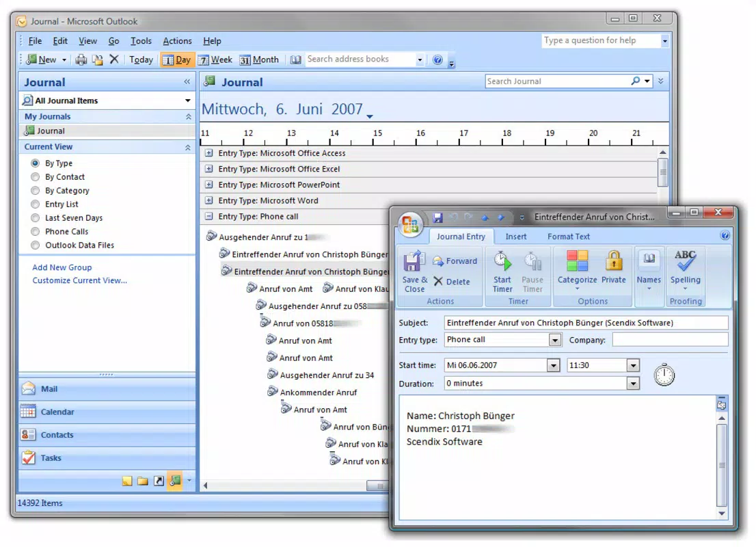Image resolution: width=756 pixels, height=547 pixels.
Task: Open the Actions menu
Action: tap(177, 41)
